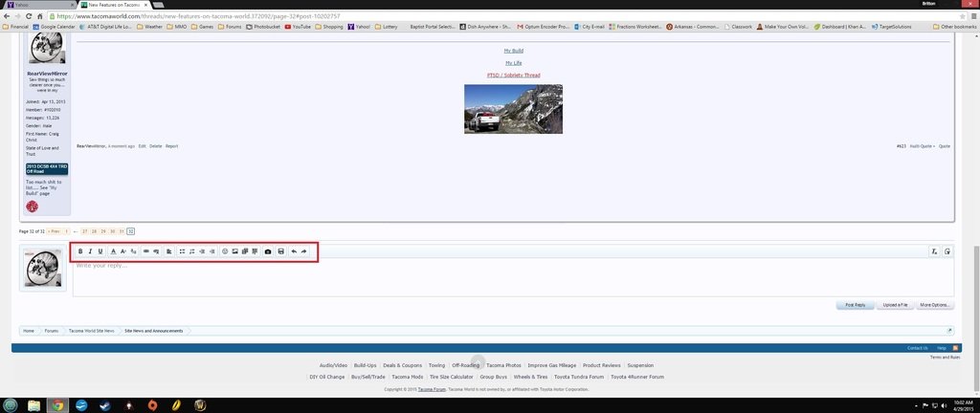Insert an ordered numbered list
The image size is (980, 413).
click(x=191, y=251)
